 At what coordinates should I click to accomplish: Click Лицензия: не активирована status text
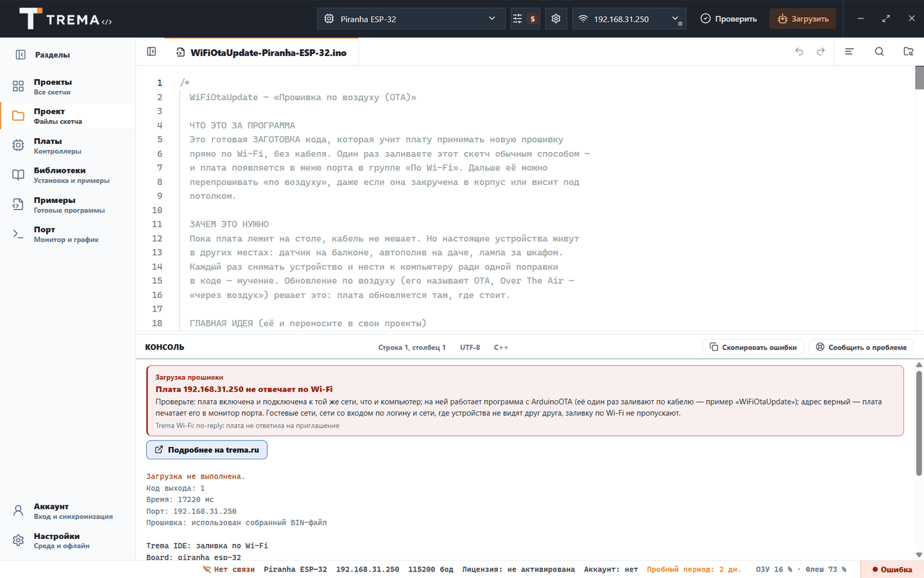[518, 570]
